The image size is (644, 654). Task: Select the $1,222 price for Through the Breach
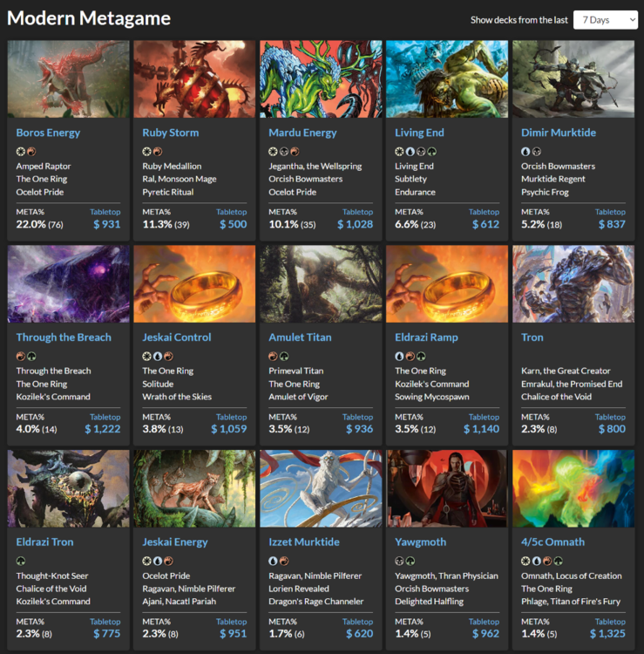[x=103, y=429]
